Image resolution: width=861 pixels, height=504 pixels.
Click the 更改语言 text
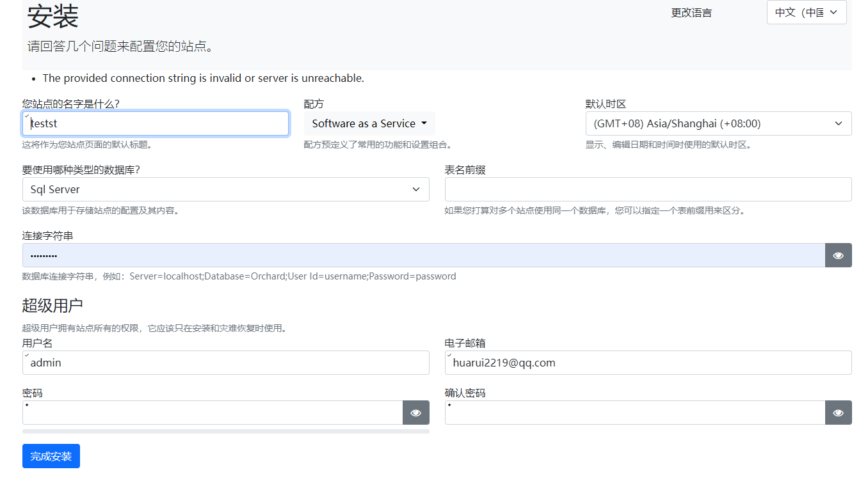691,12
